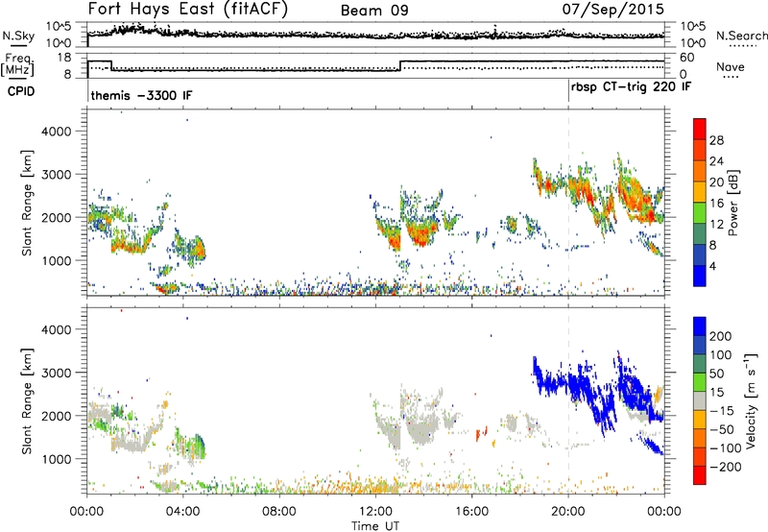Click the 'Power [dB]' color bar label
The image size is (768, 532).
(732, 203)
